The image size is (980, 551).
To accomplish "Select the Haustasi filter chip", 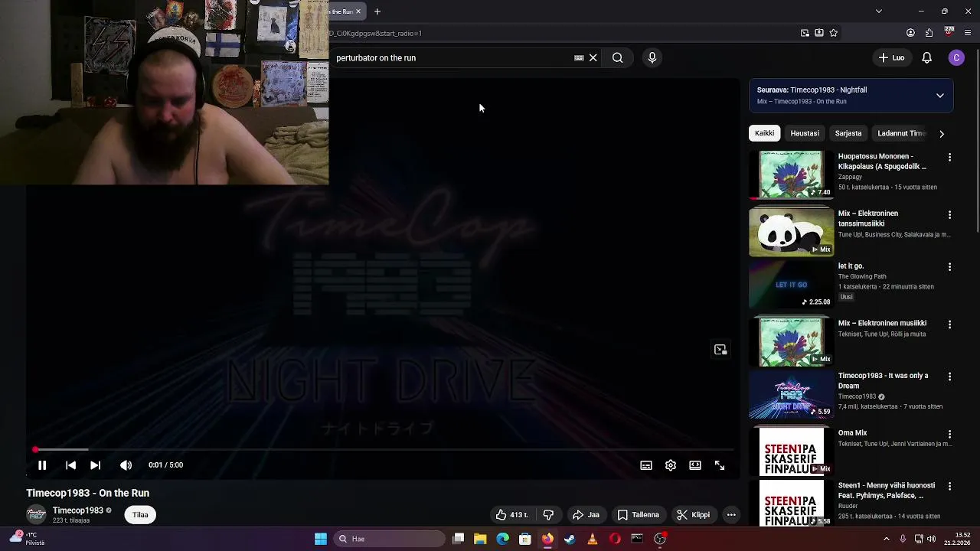I will click(805, 133).
